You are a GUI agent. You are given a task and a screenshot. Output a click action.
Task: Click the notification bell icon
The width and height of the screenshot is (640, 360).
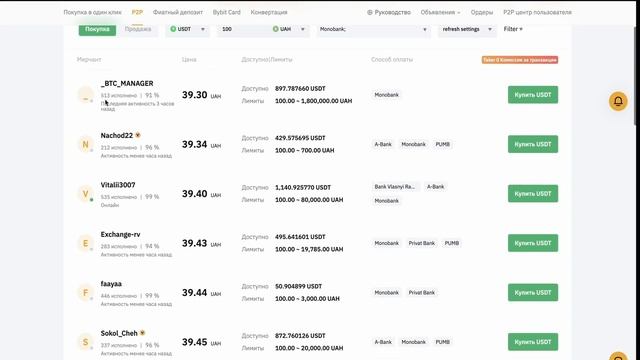pos(618,101)
